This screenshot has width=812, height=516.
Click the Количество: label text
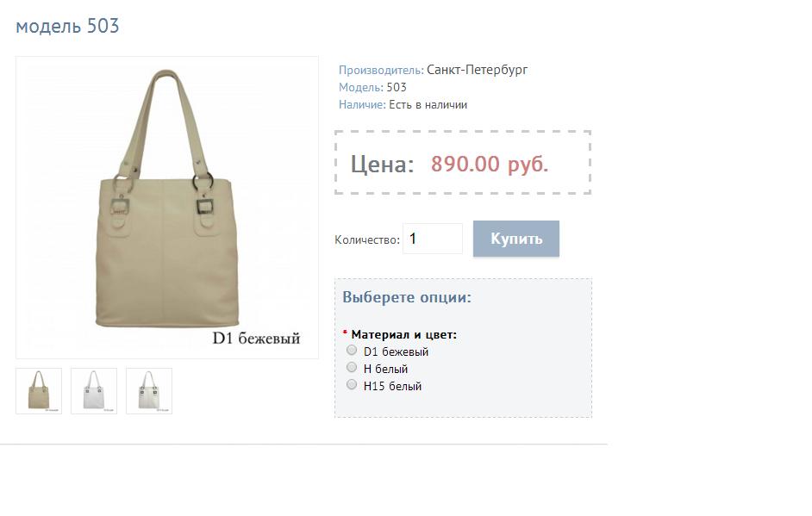367,240
